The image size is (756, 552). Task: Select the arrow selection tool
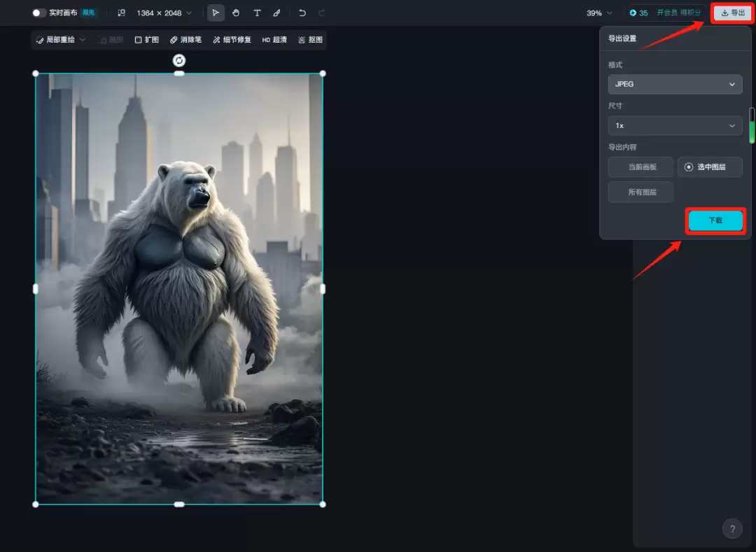pos(216,13)
